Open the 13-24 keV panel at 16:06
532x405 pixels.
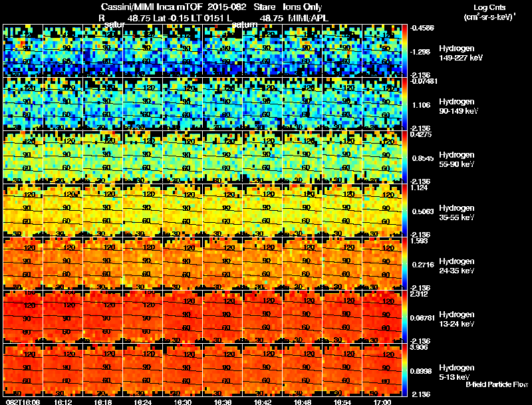[x=23, y=317]
